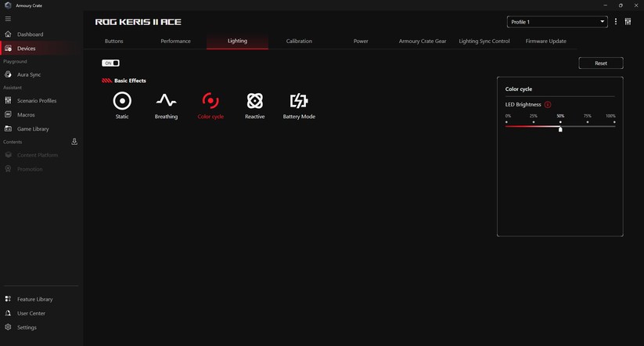Click the Game Library icon
644x346 pixels.
pyautogui.click(x=8, y=128)
